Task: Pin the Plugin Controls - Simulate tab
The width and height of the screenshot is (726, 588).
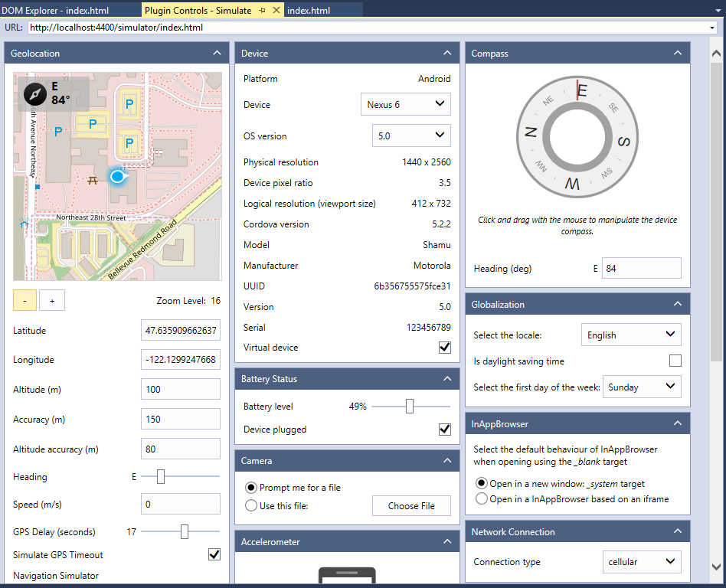Action: (263, 11)
